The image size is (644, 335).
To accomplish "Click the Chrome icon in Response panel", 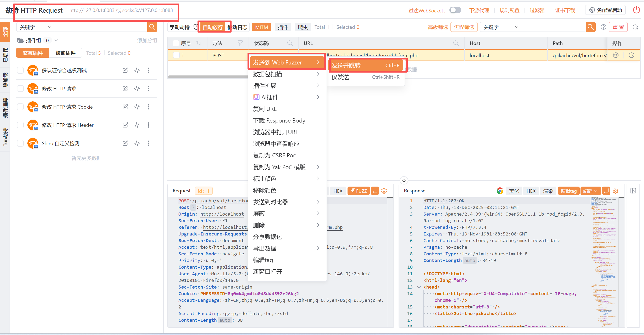I will coord(500,191).
